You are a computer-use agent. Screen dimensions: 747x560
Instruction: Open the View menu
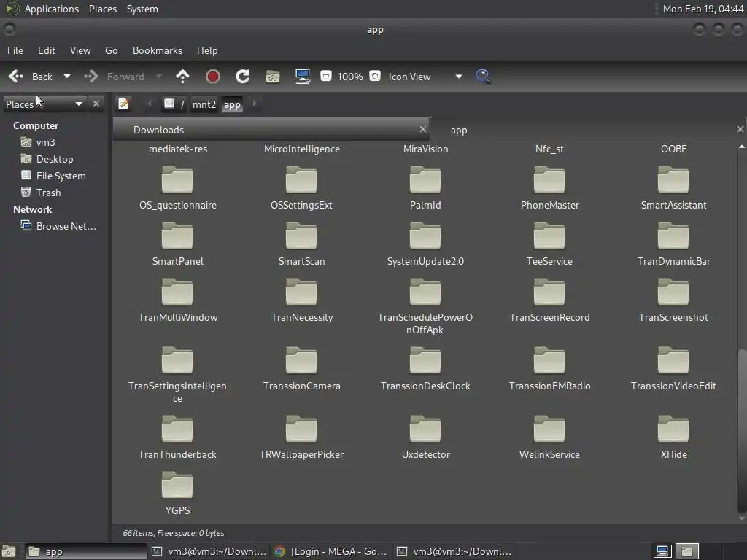(80, 50)
